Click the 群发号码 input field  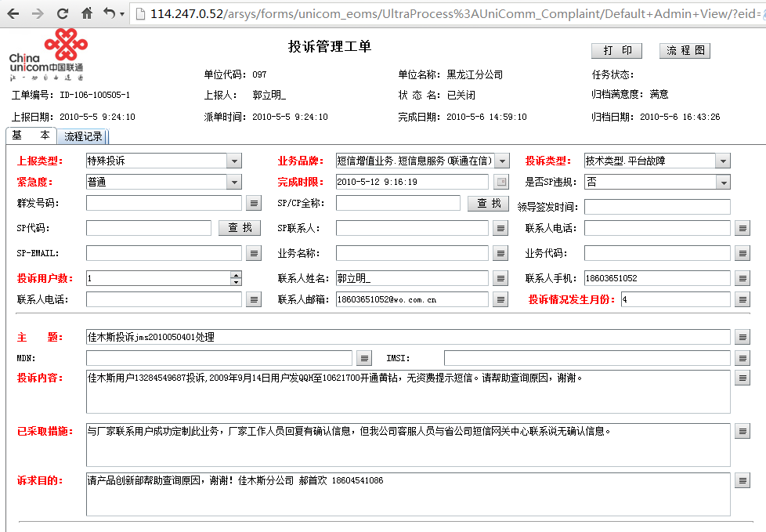tap(164, 203)
